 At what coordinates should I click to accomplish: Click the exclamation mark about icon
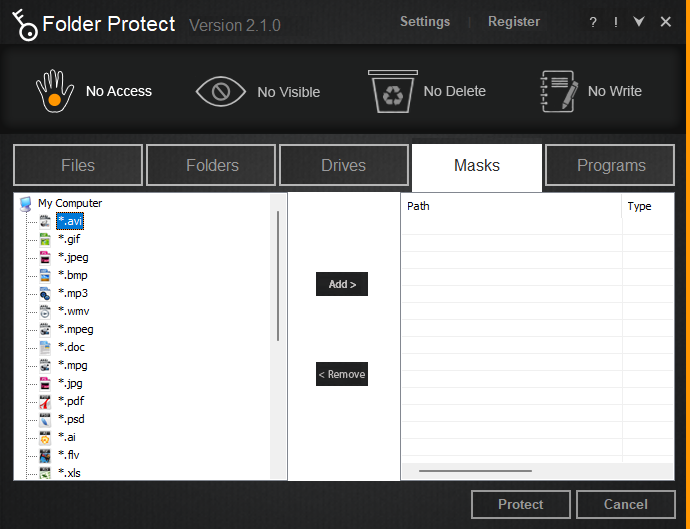point(616,22)
